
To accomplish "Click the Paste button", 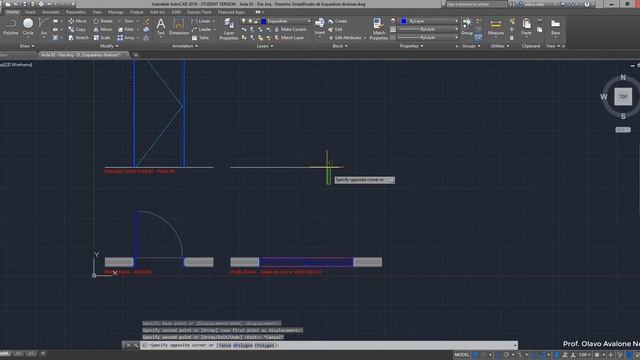I will [x=526, y=27].
